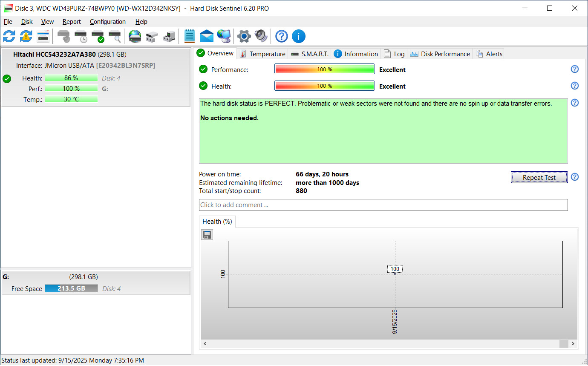Switch to the Disk Performance tab
The image size is (588, 366).
pos(440,54)
